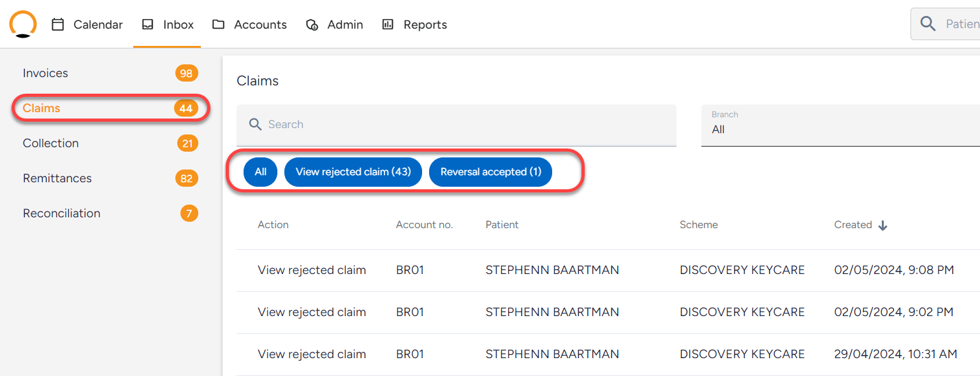The height and width of the screenshot is (376, 980).
Task: Click the Accounts folder icon
Action: [x=219, y=24]
